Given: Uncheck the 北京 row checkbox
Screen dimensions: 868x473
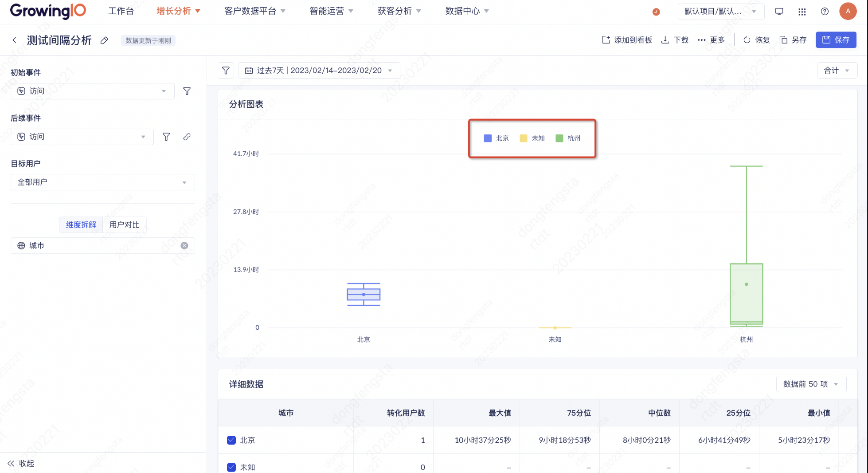Looking at the screenshot, I should (231, 440).
